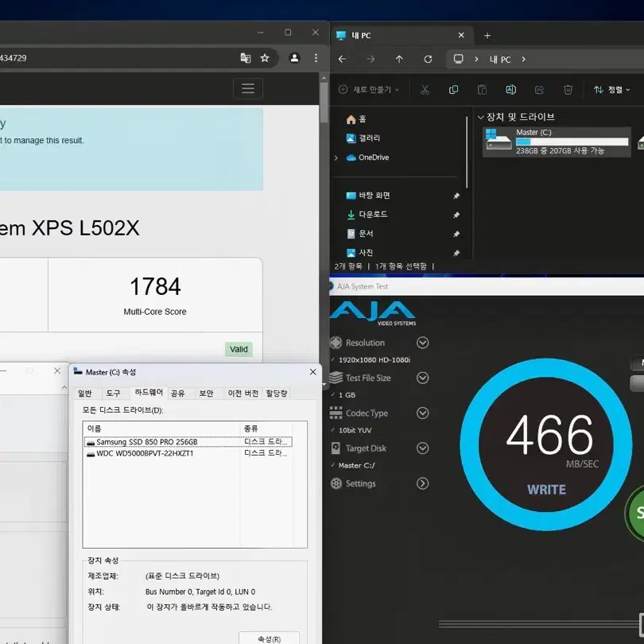Open 다운로드 in the Explorer sidebar

click(367, 215)
